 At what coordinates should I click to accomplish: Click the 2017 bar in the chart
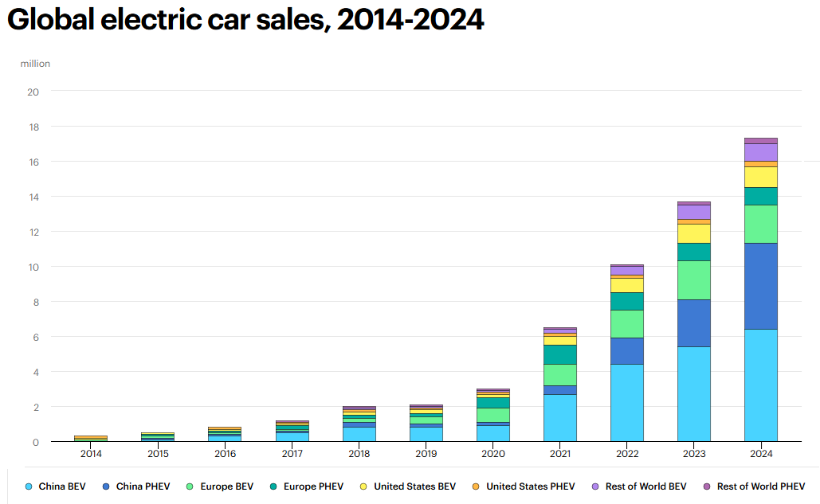pyautogui.click(x=292, y=431)
